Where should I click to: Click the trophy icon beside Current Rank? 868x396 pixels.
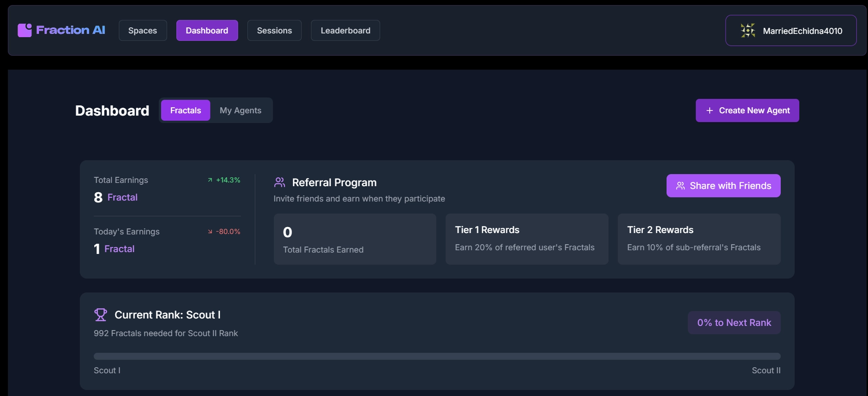(101, 315)
